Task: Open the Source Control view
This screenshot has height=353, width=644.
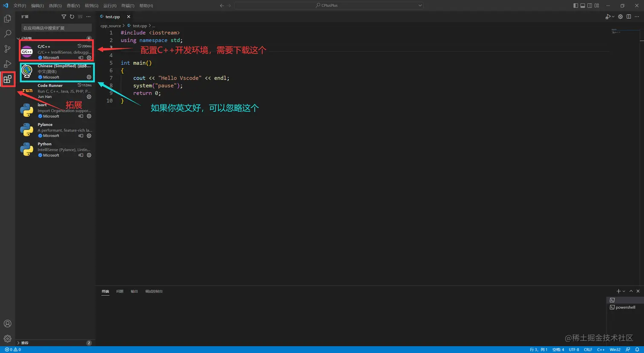Action: (7, 49)
